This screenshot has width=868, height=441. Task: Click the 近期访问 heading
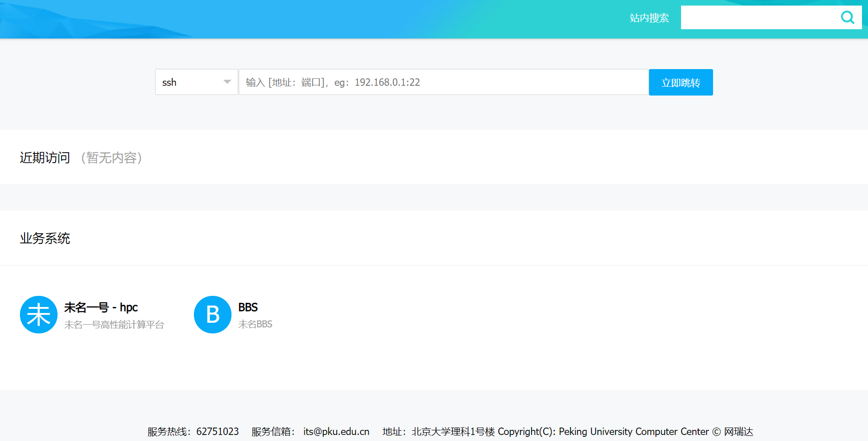(45, 158)
